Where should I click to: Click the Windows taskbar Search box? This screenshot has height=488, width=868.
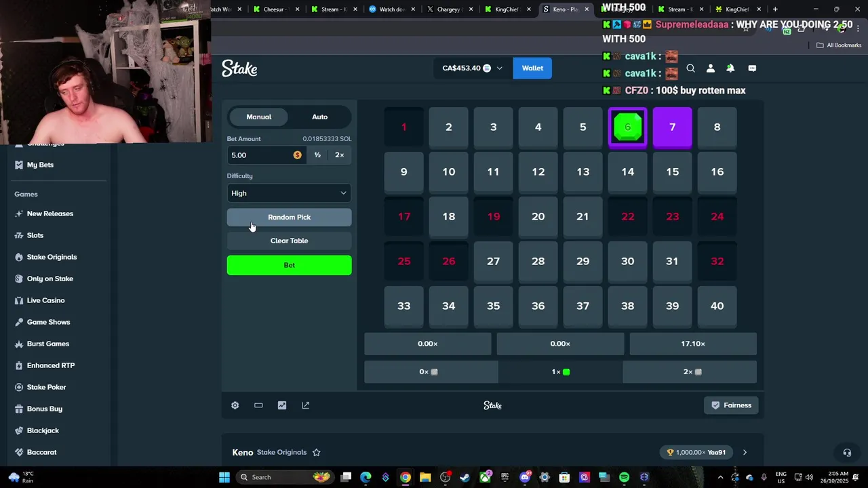point(285,477)
